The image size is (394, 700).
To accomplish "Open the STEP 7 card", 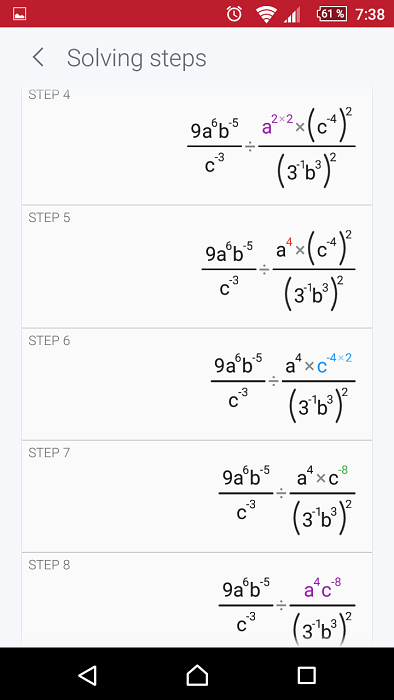I will click(x=197, y=496).
